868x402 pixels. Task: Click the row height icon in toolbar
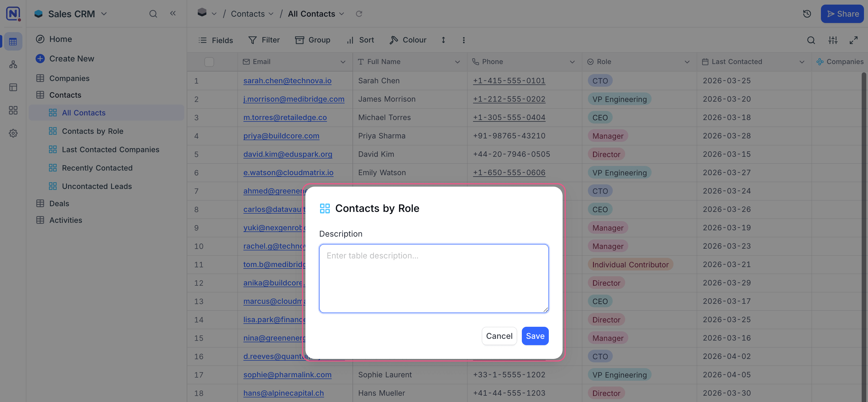[443, 40]
